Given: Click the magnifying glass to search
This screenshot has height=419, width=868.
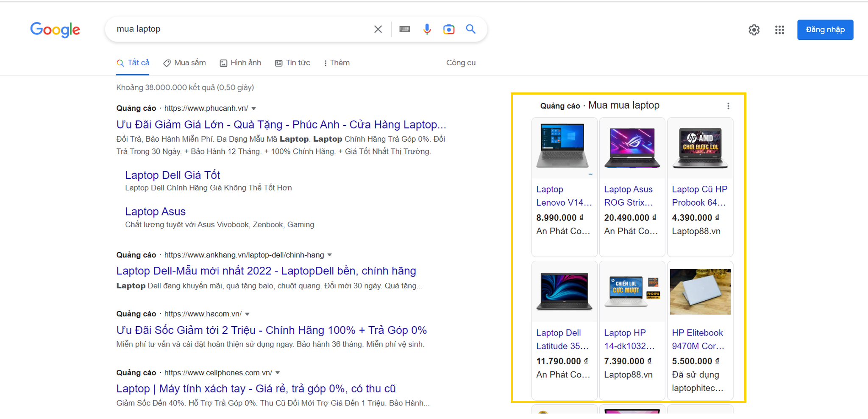Looking at the screenshot, I should click(471, 29).
